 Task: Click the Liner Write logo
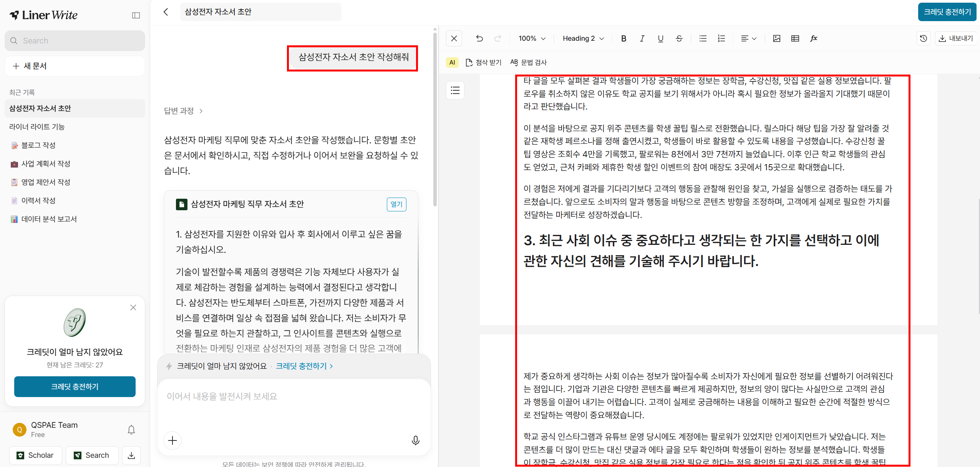tap(44, 15)
